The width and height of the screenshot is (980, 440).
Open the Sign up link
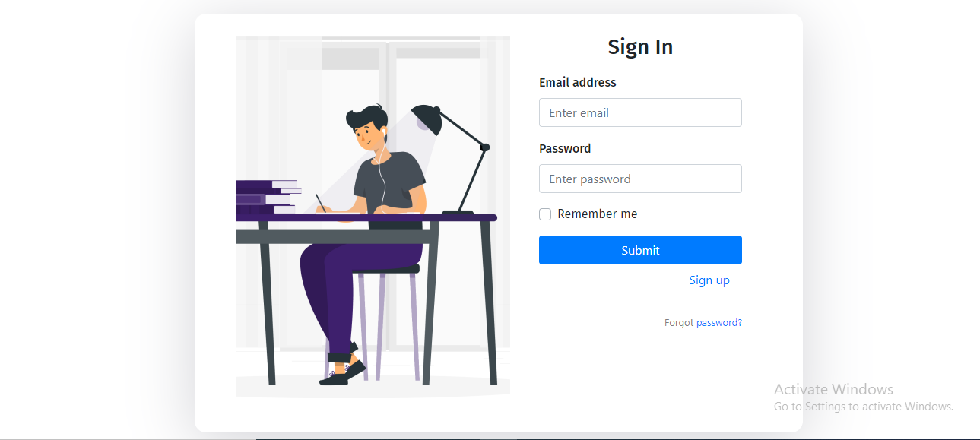tap(709, 280)
